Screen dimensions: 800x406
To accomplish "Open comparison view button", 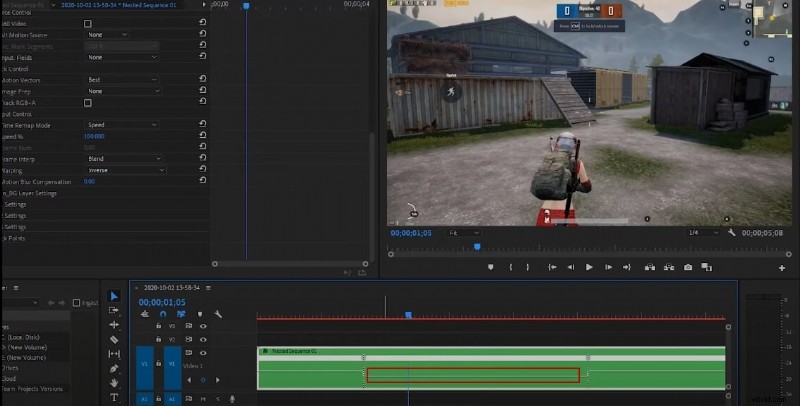I will click(x=707, y=267).
